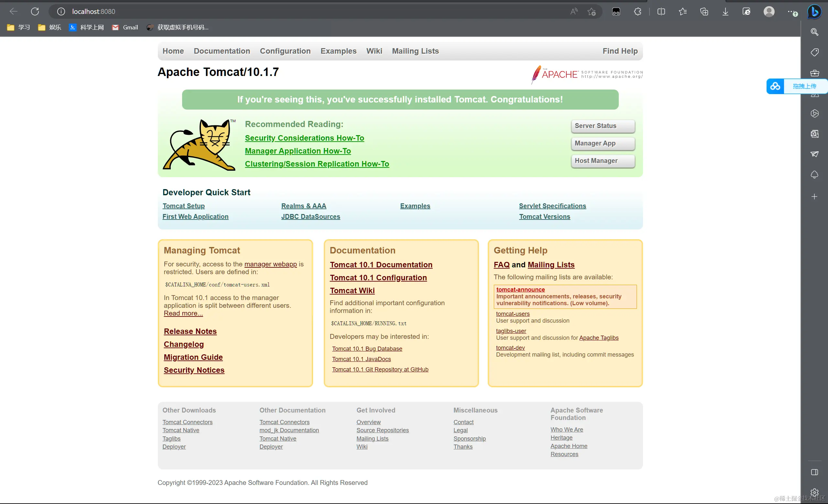Open Security Considerations How-To link
This screenshot has width=828, height=504.
304,138
